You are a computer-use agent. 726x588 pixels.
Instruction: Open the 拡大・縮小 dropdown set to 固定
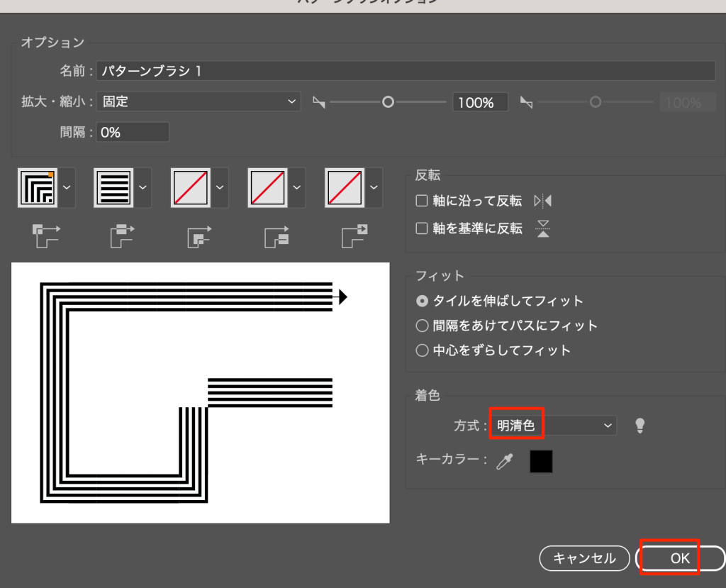click(199, 102)
